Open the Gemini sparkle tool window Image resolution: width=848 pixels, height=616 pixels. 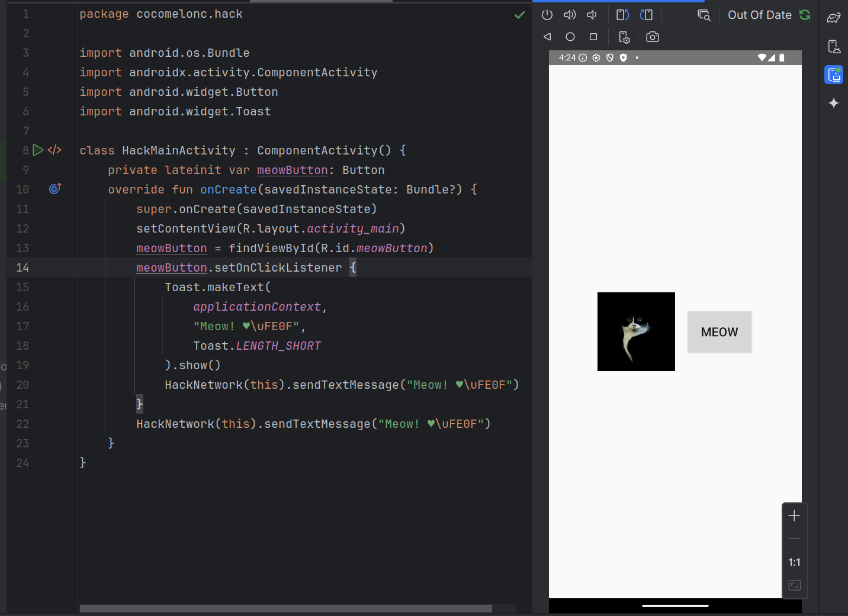(834, 103)
